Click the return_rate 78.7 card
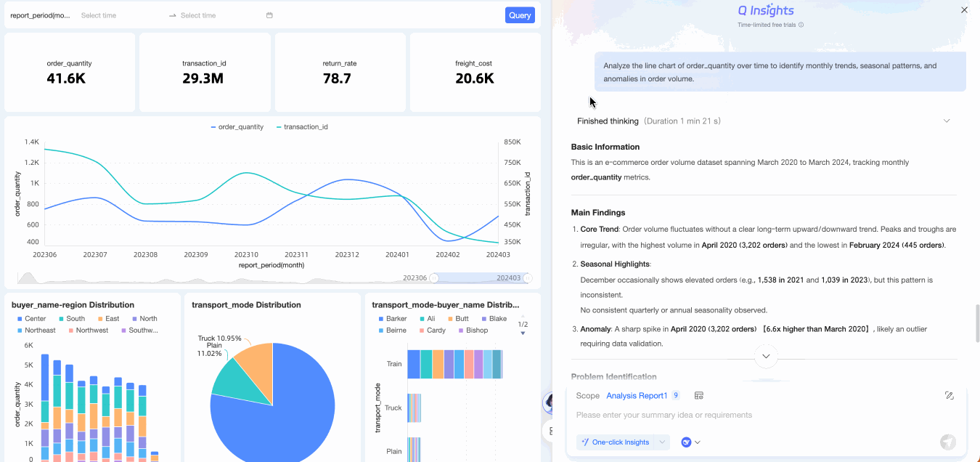This screenshot has height=462, width=980. click(x=340, y=70)
